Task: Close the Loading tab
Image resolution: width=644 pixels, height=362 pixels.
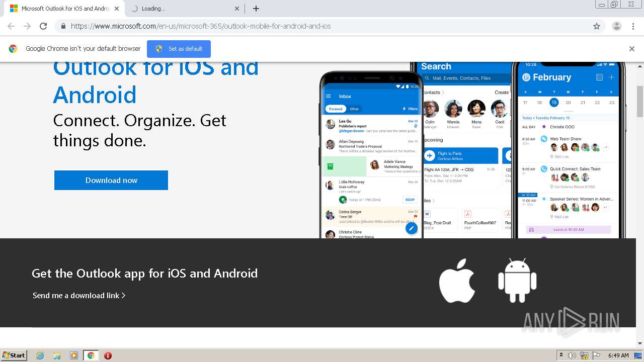Action: [237, 9]
